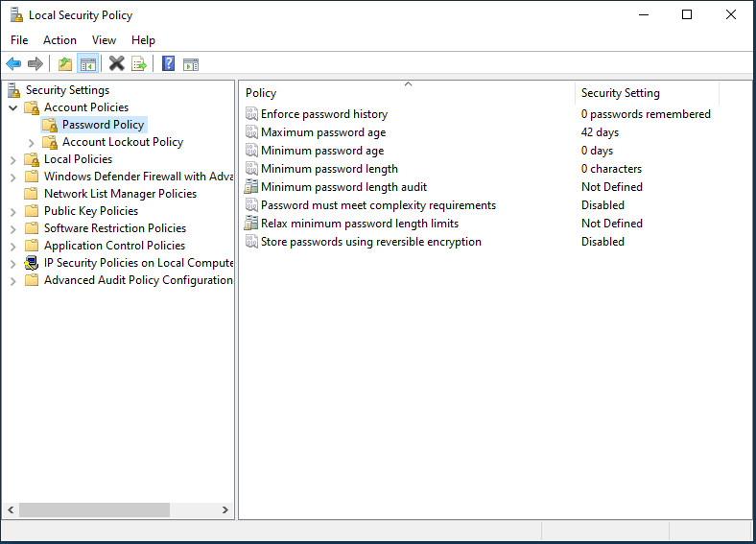Select Network List Manager Policies folder
This screenshot has width=756, height=544.
click(121, 194)
